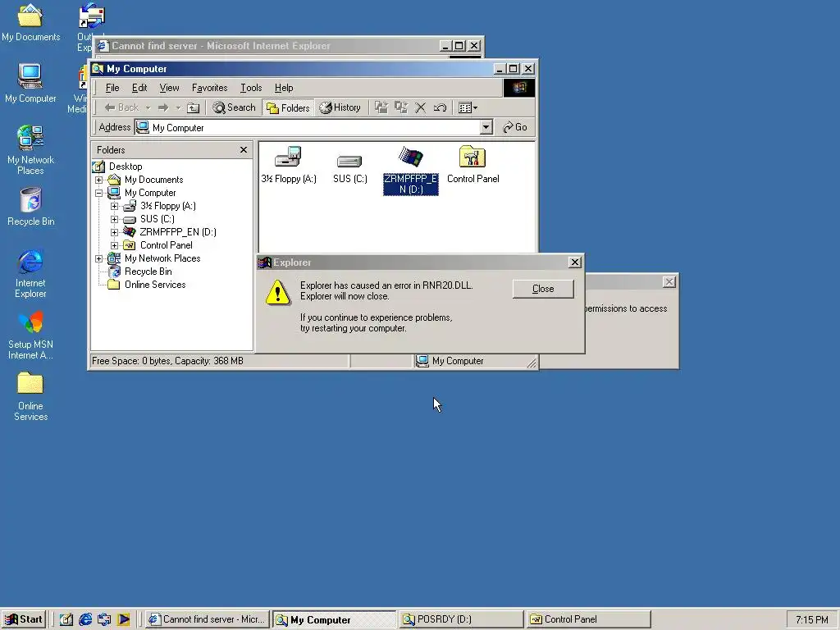Select Control Panel icon in file pane
The image size is (840, 630).
[473, 165]
